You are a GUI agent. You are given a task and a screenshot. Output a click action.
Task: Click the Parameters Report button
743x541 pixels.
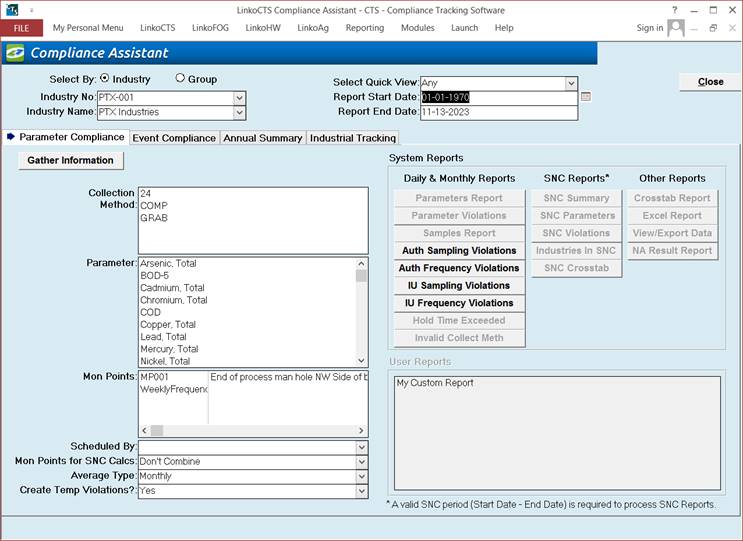[459, 198]
